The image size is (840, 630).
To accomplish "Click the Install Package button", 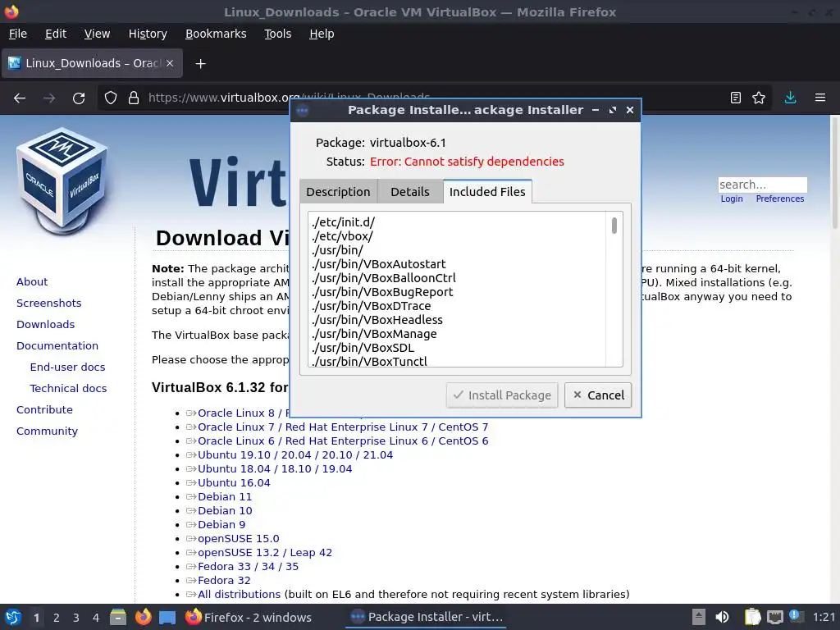I will tap(502, 395).
